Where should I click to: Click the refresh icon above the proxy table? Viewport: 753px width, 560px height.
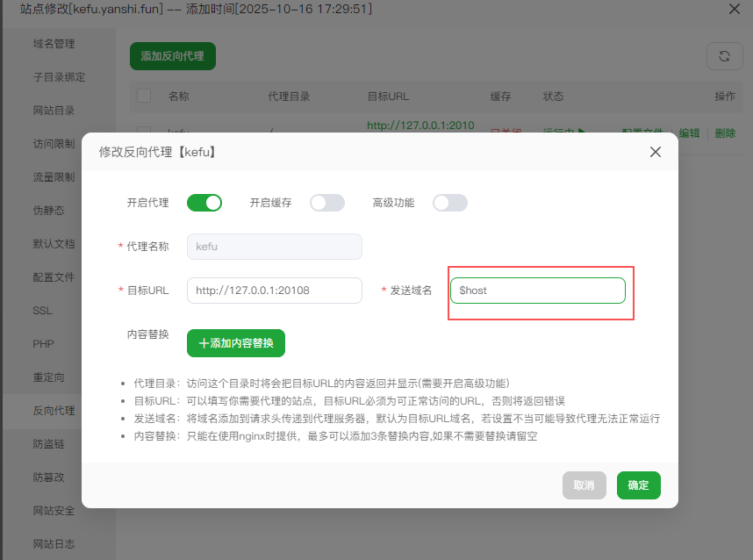point(725,55)
